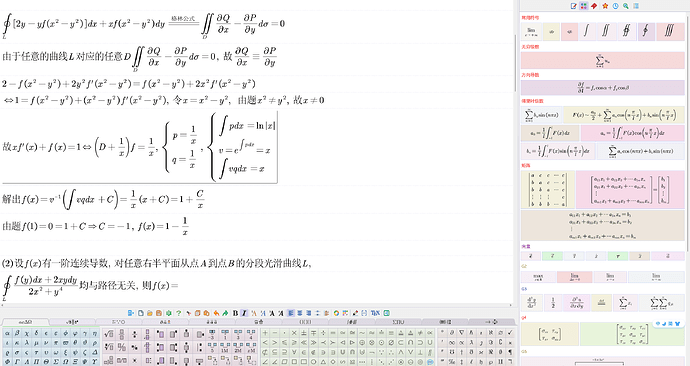The height and width of the screenshot is (366, 690).
Task: Click the green magnifier search icon
Action: tap(625, 6)
